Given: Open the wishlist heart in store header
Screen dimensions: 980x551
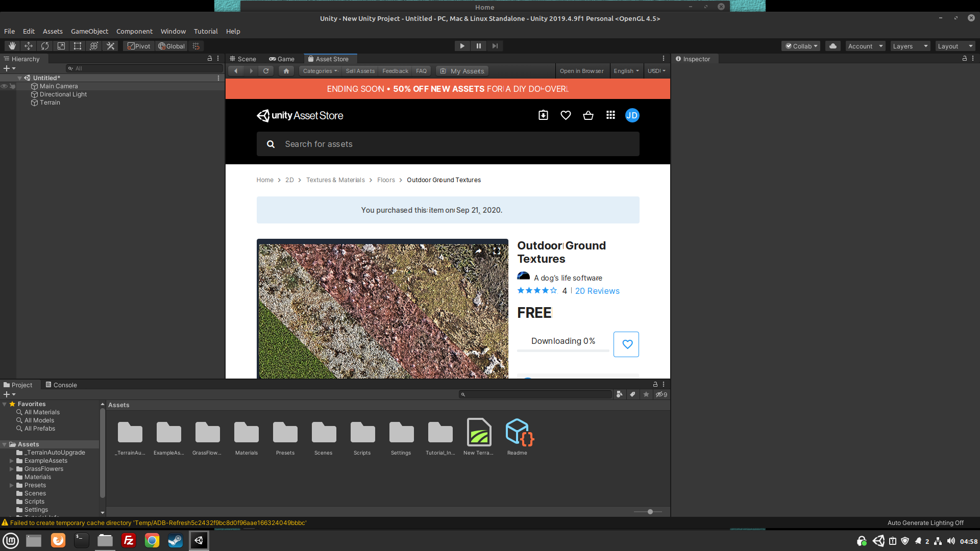Looking at the screenshot, I should click(x=566, y=115).
